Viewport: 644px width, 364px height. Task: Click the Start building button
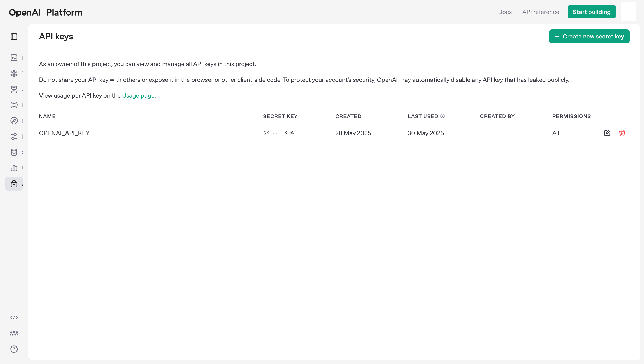point(592,12)
